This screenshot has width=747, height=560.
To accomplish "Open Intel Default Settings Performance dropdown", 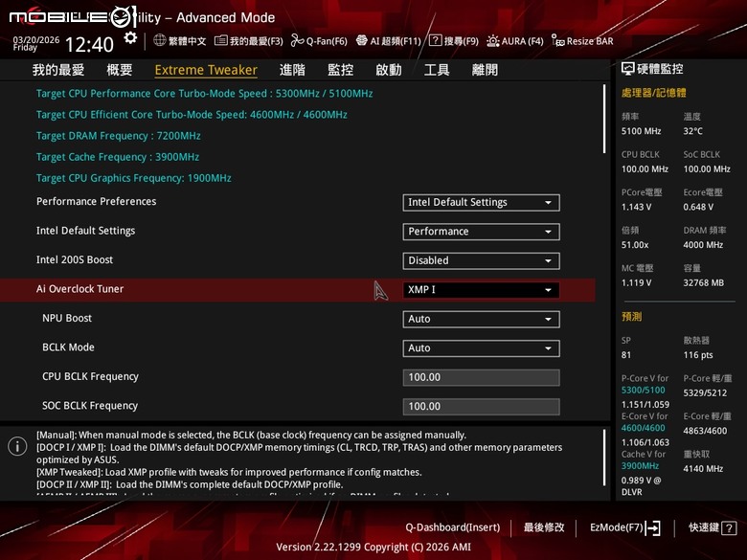I will pyautogui.click(x=481, y=232).
